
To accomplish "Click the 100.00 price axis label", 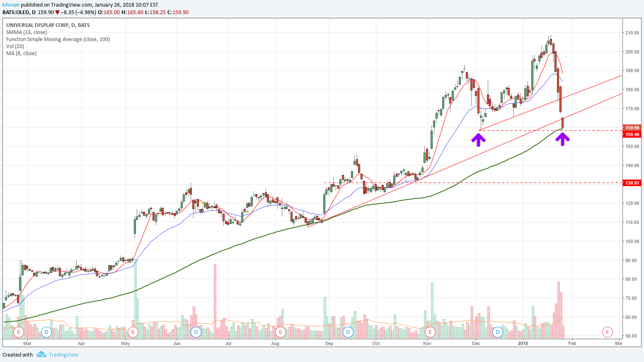I will [632, 241].
